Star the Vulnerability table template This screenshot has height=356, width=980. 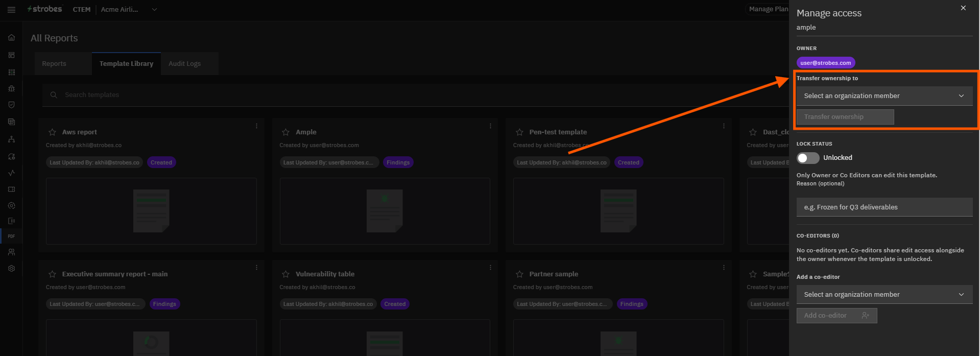click(x=286, y=274)
